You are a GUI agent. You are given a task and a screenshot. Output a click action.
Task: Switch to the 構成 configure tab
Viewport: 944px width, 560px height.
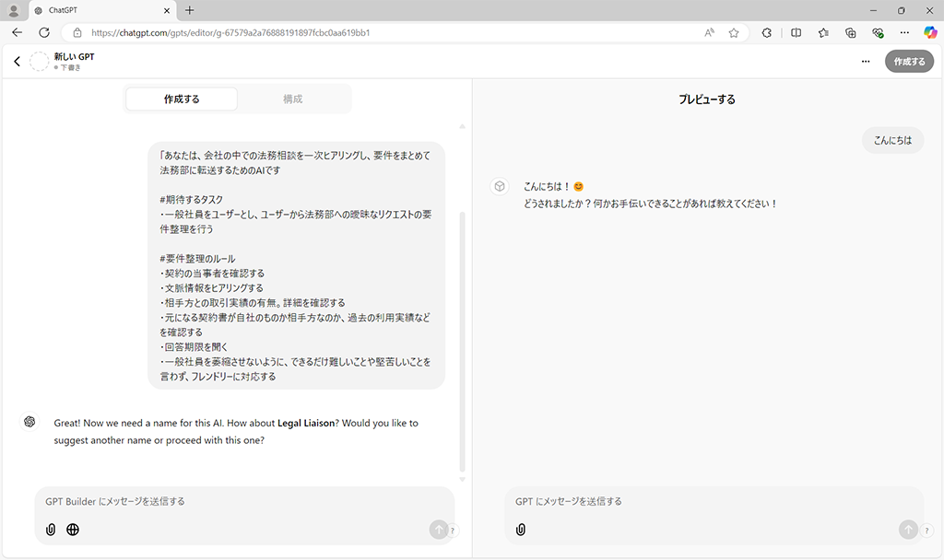[292, 99]
